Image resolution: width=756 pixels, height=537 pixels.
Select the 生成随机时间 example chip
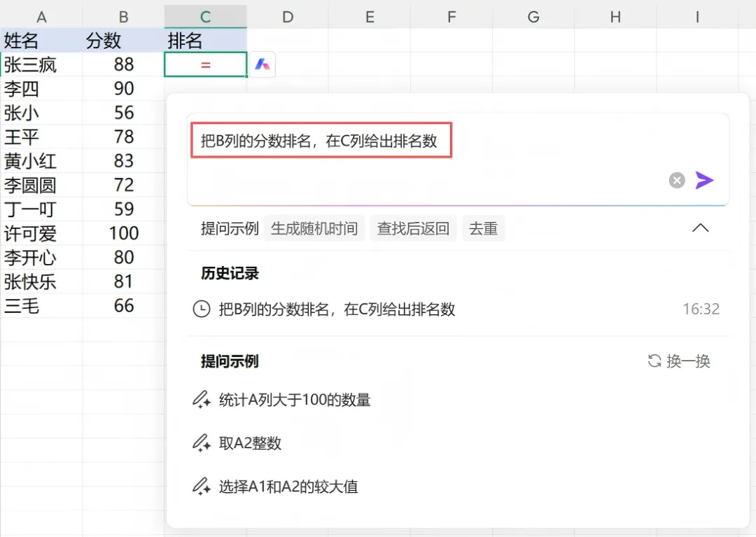[314, 228]
